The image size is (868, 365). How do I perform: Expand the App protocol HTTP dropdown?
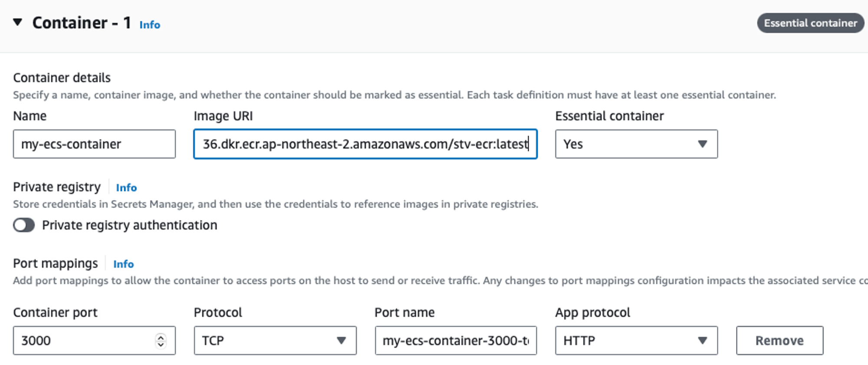[x=636, y=341]
